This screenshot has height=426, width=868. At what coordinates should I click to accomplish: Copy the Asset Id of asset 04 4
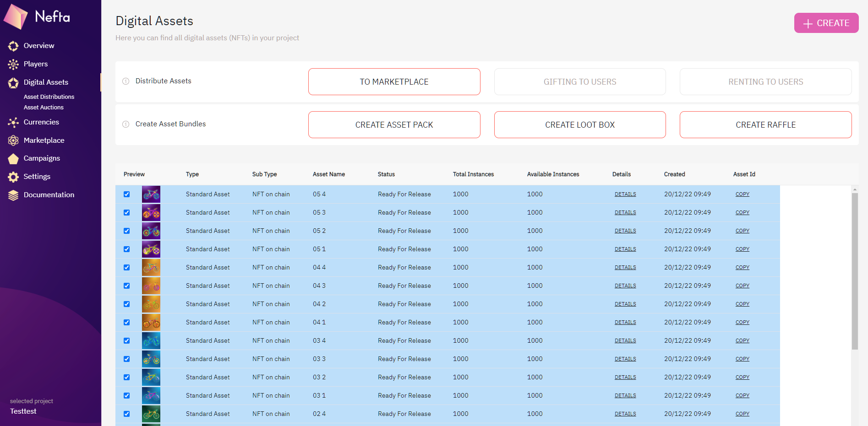742,268
